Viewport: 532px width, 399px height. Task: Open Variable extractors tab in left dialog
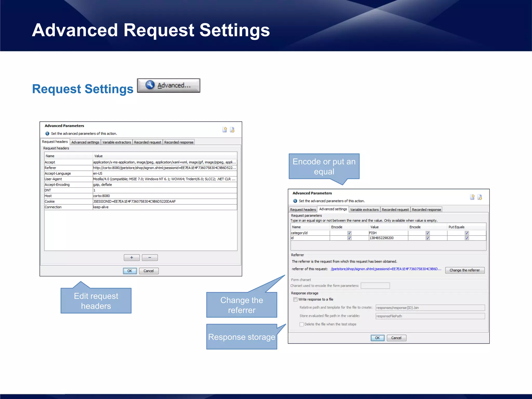point(117,142)
